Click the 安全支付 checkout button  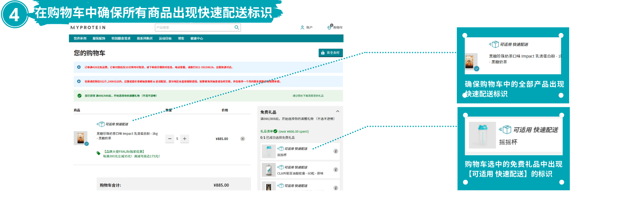(330, 53)
